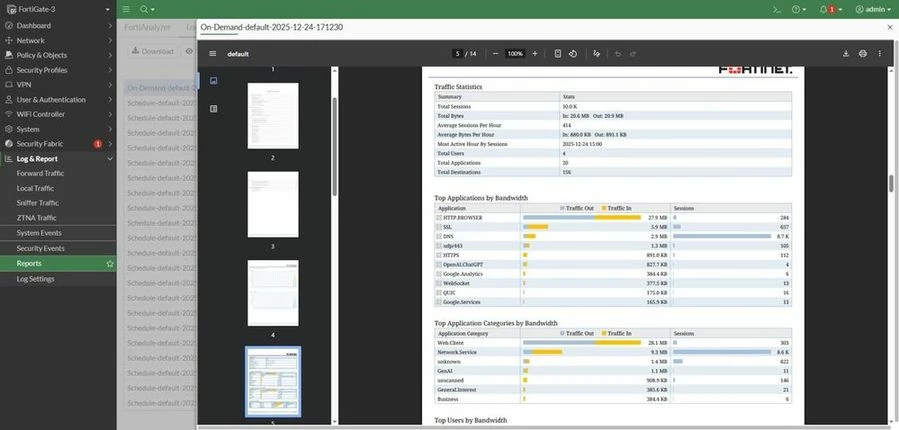This screenshot has width=899, height=430.
Task: Toggle the PDF viewer sidebar menu icon
Action: (213, 54)
